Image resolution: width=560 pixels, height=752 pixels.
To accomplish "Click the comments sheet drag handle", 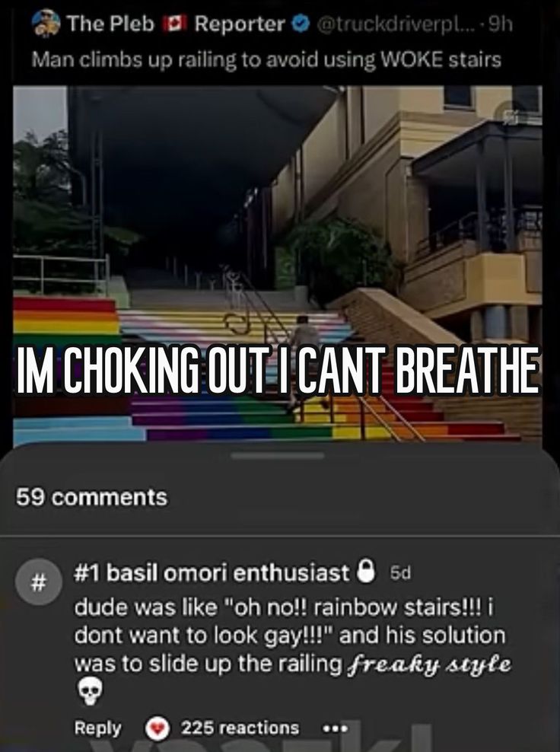I will click(278, 456).
